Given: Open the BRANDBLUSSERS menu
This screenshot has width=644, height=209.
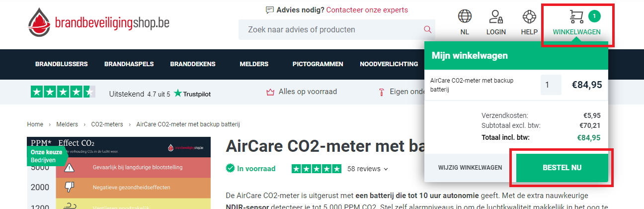Looking at the screenshot, I should point(62,64).
